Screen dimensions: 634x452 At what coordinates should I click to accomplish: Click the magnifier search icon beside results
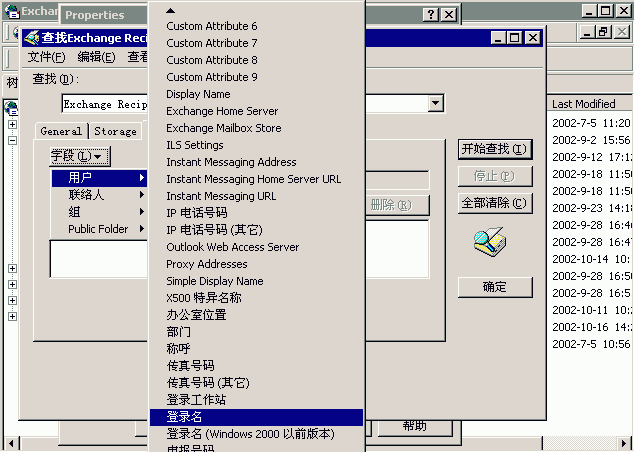[x=489, y=243]
